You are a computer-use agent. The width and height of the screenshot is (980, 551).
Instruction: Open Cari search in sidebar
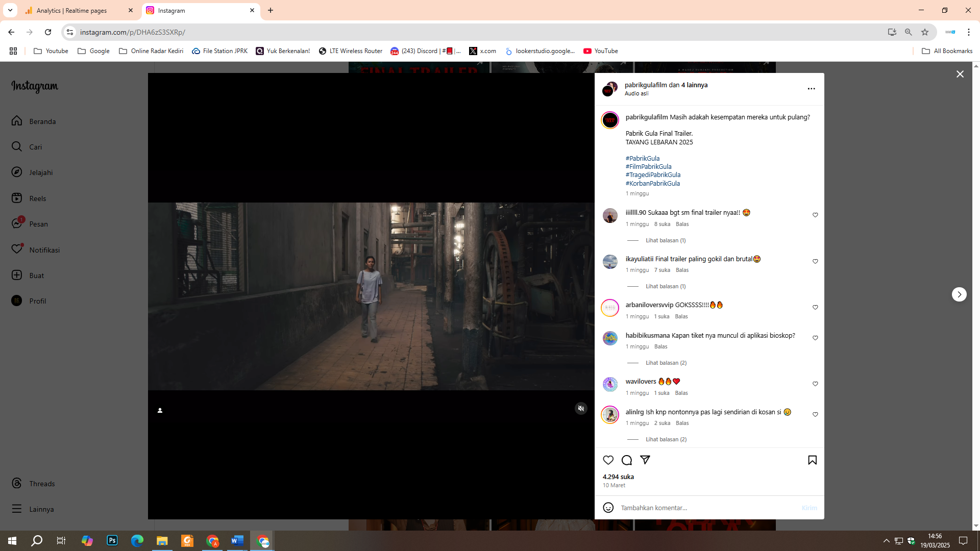pyautogui.click(x=27, y=146)
